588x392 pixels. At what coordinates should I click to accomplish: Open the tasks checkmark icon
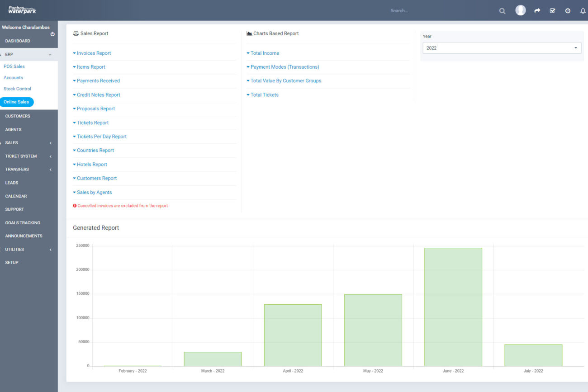pyautogui.click(x=552, y=11)
